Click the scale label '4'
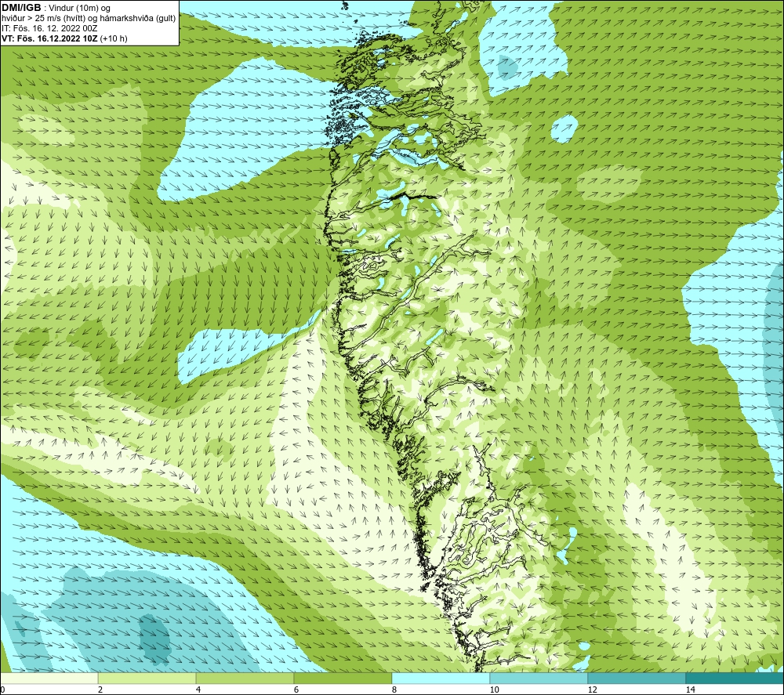This screenshot has width=784, height=695. tap(198, 690)
